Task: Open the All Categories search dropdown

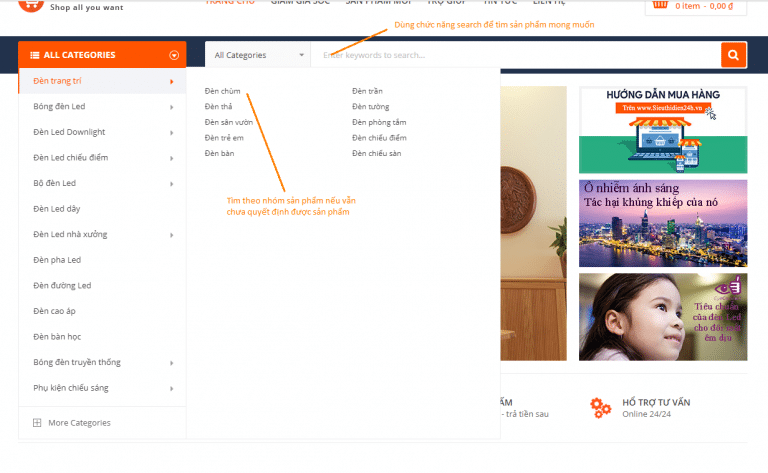Action: tap(257, 55)
